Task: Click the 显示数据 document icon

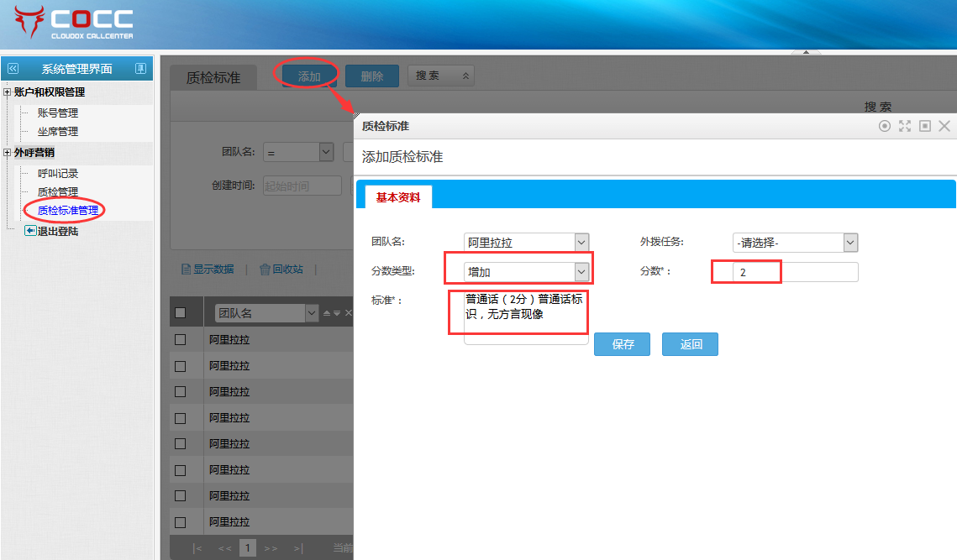Action: point(187,270)
